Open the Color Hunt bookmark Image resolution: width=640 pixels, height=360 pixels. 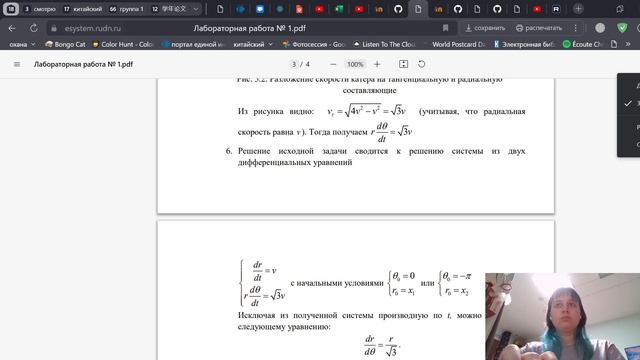(122, 44)
